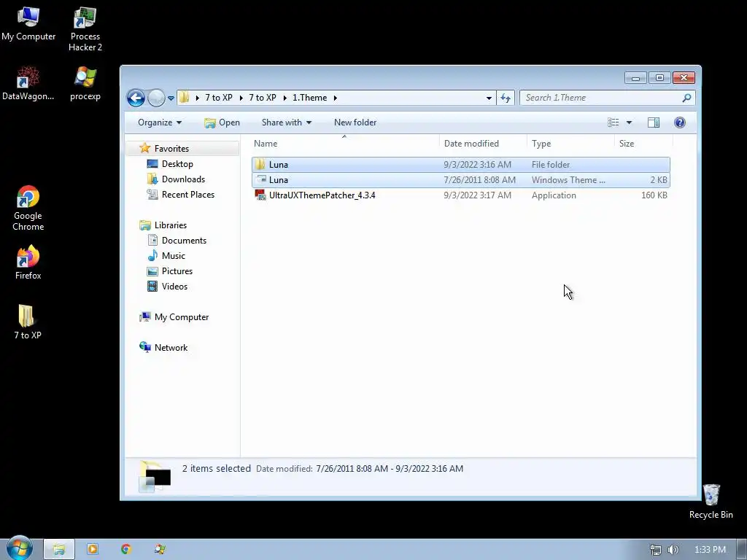Image resolution: width=747 pixels, height=560 pixels.
Task: Create a New folder
Action: pos(355,122)
